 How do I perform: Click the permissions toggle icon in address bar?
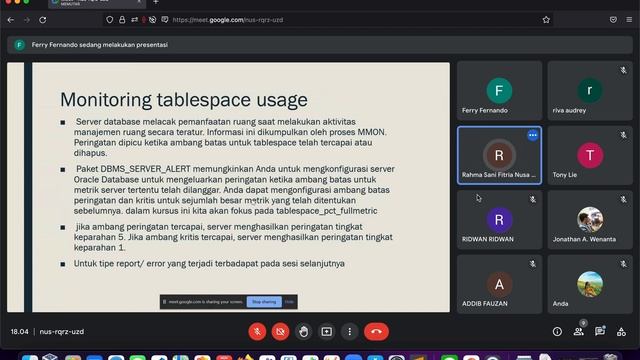pyautogui.click(x=134, y=20)
